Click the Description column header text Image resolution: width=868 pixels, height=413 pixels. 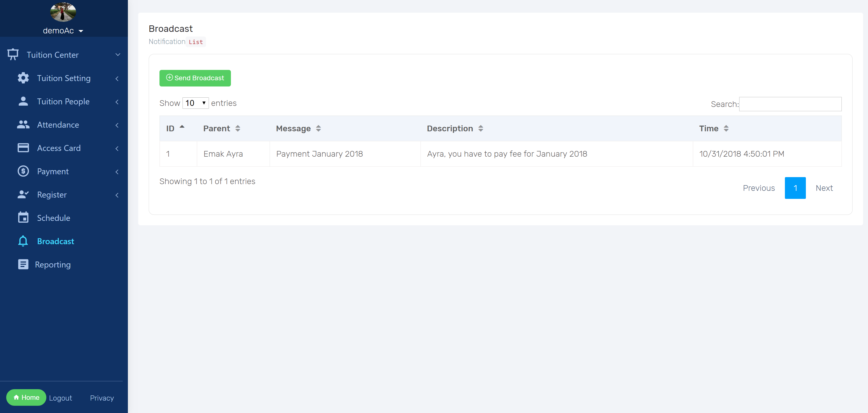tap(450, 128)
